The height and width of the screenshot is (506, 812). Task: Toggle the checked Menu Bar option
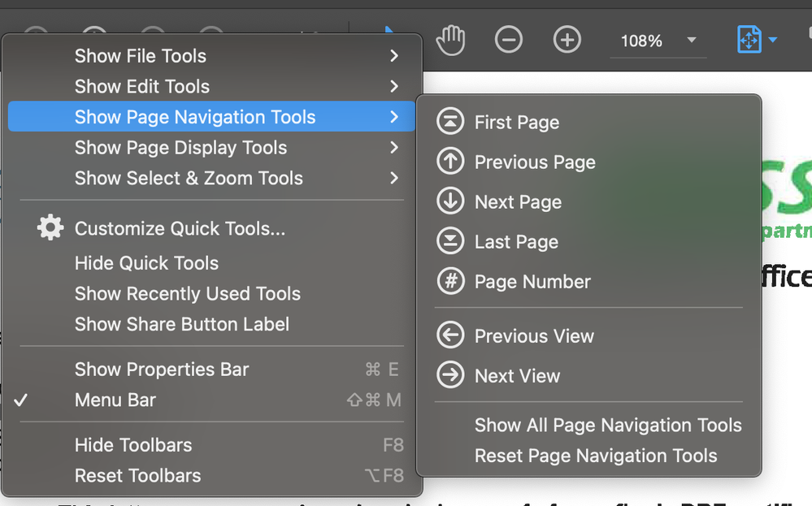(x=115, y=400)
